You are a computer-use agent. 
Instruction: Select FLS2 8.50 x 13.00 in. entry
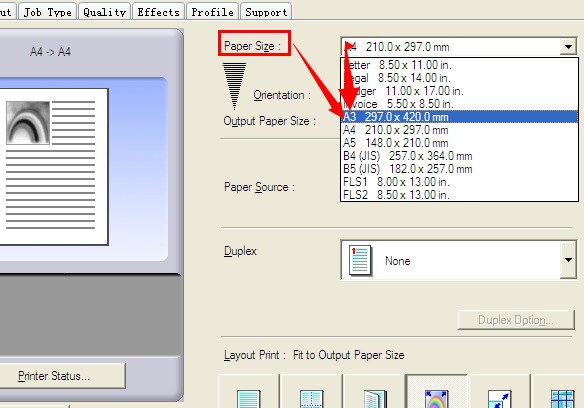point(460,194)
